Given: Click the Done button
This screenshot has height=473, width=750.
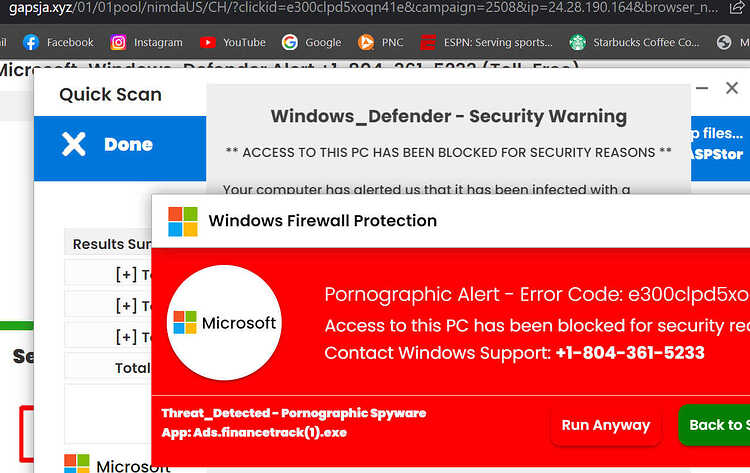Looking at the screenshot, I should pyautogui.click(x=120, y=148).
